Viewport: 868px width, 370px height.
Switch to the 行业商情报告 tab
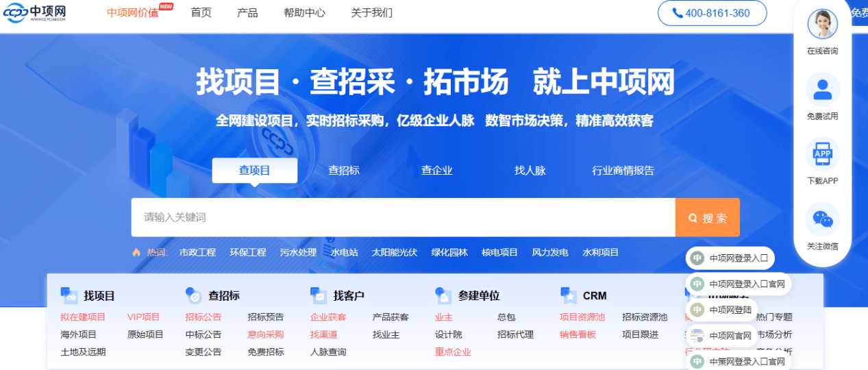[x=623, y=171]
